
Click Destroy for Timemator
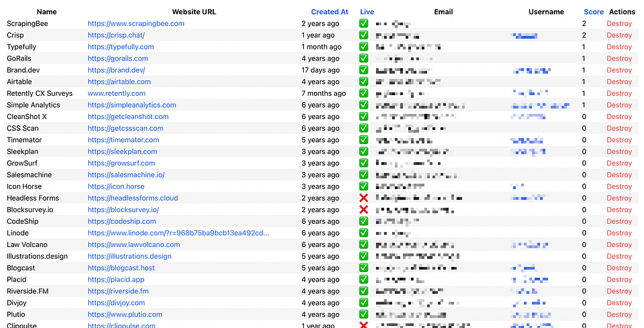pyautogui.click(x=619, y=140)
